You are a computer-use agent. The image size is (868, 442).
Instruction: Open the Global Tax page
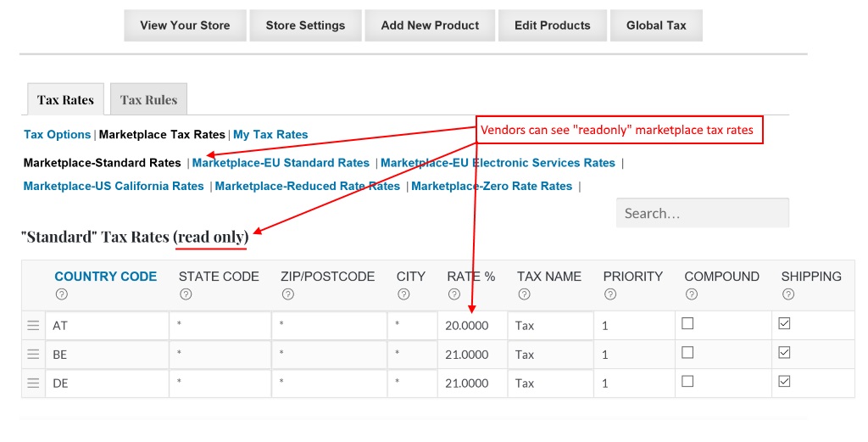[656, 25]
